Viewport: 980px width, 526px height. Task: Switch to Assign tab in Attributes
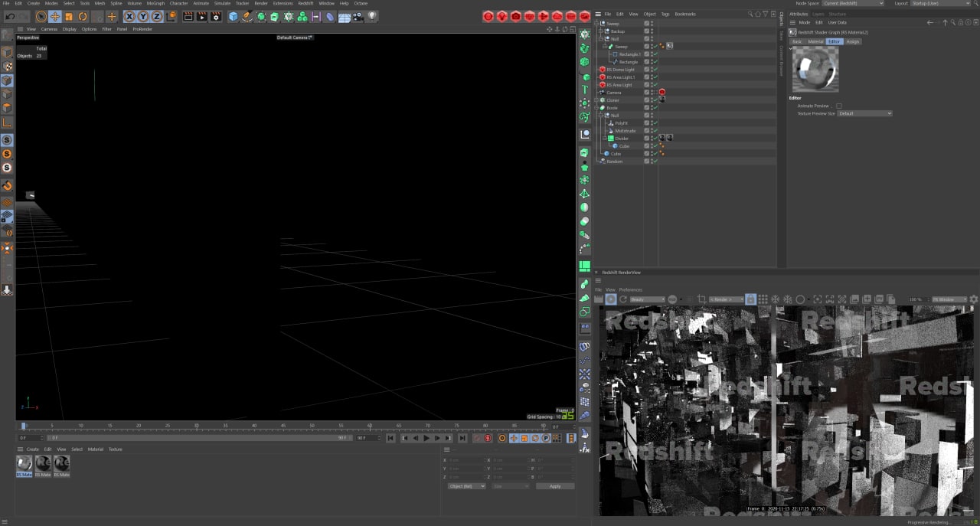pyautogui.click(x=853, y=41)
